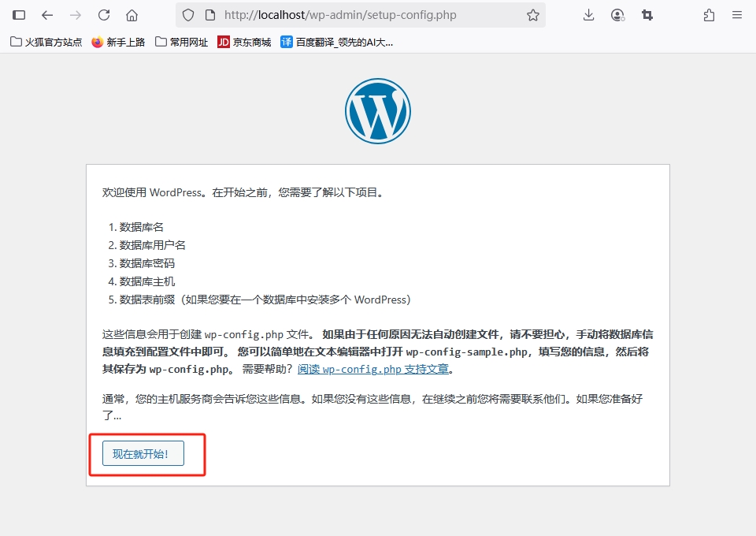Click the screenshot crop tool icon
Image resolution: width=756 pixels, height=536 pixels.
coord(647,16)
